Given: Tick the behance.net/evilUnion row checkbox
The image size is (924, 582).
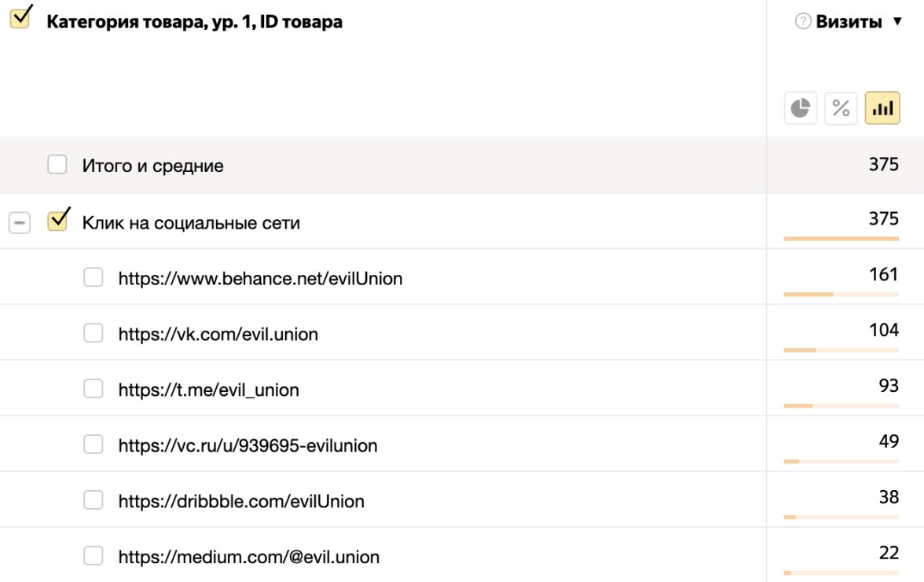Looking at the screenshot, I should pyautogui.click(x=93, y=277).
